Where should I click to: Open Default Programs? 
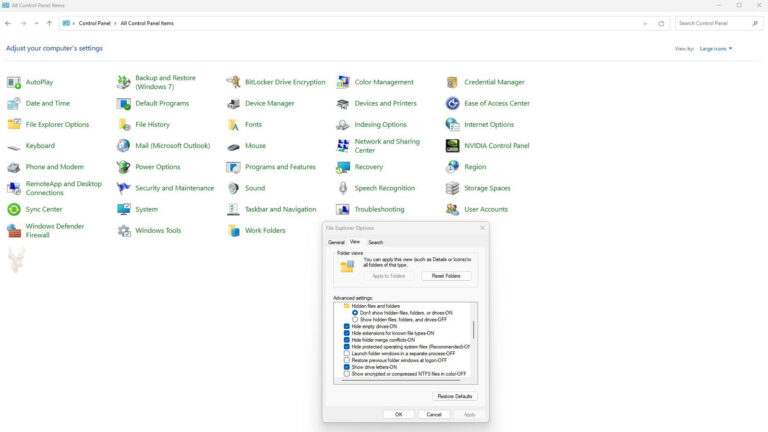pyautogui.click(x=153, y=103)
